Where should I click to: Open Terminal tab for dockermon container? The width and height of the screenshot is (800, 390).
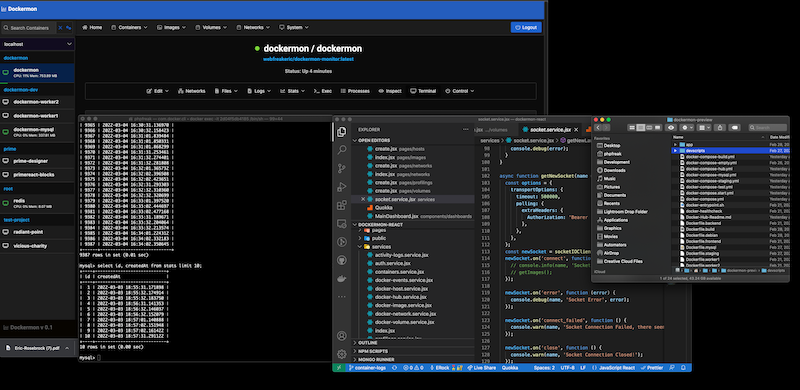click(x=423, y=91)
